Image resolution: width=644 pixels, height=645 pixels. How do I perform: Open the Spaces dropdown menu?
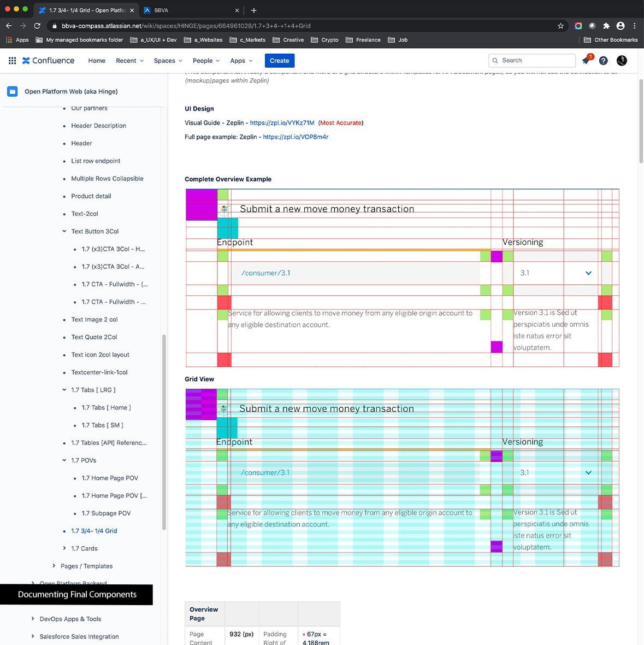coord(168,61)
